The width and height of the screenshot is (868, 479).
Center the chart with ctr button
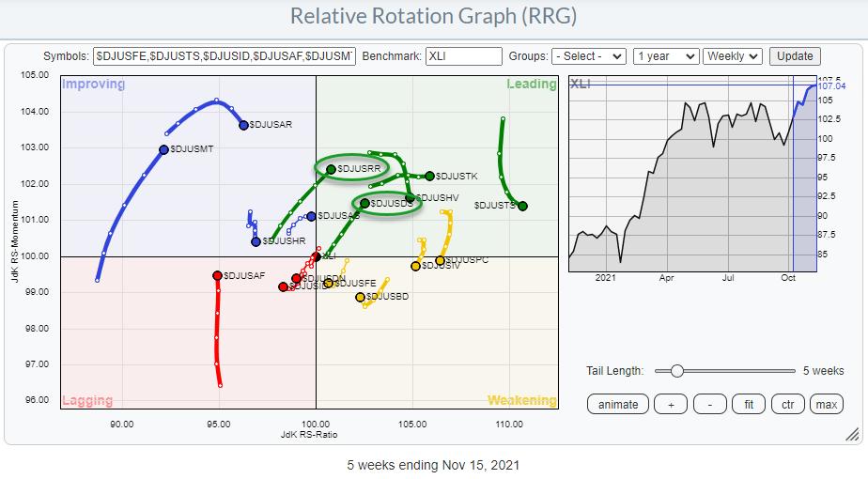click(x=787, y=405)
